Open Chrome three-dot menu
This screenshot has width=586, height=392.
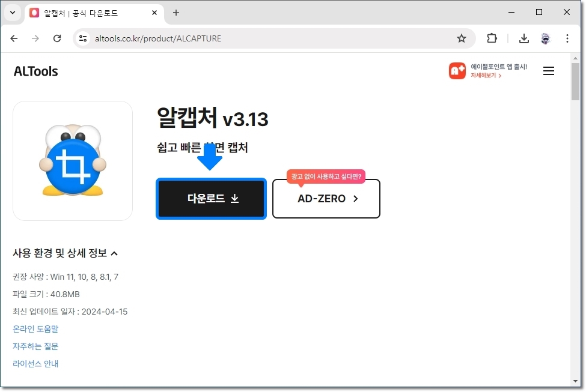tap(567, 38)
